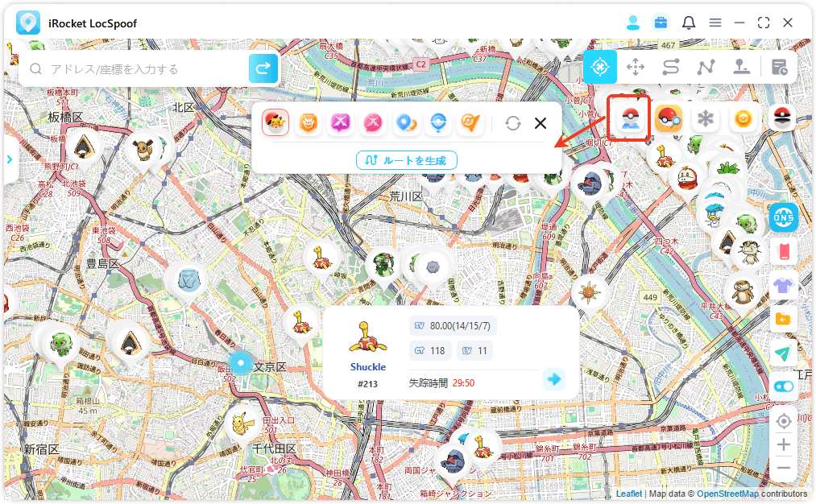
Task: Zoom in with the plus button
Action: point(783,444)
